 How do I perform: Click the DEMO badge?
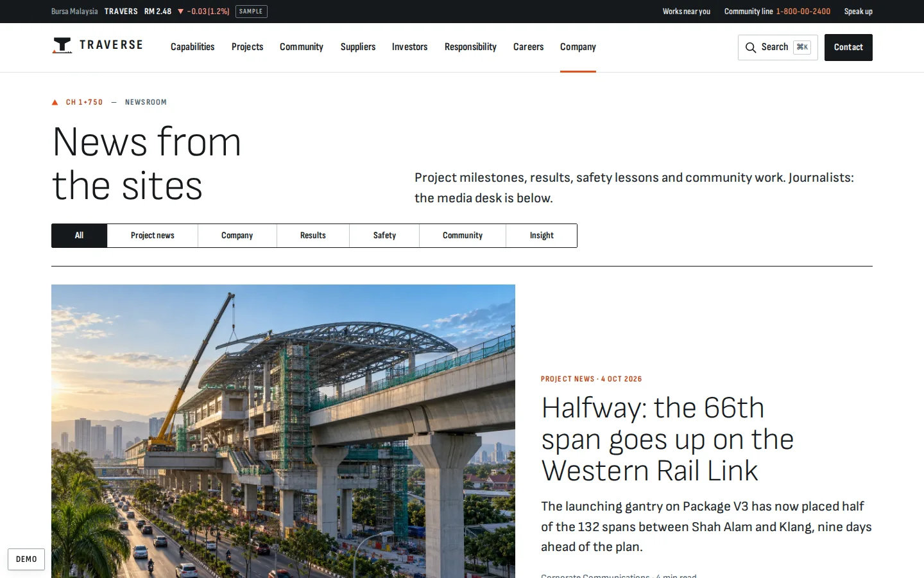pyautogui.click(x=26, y=559)
